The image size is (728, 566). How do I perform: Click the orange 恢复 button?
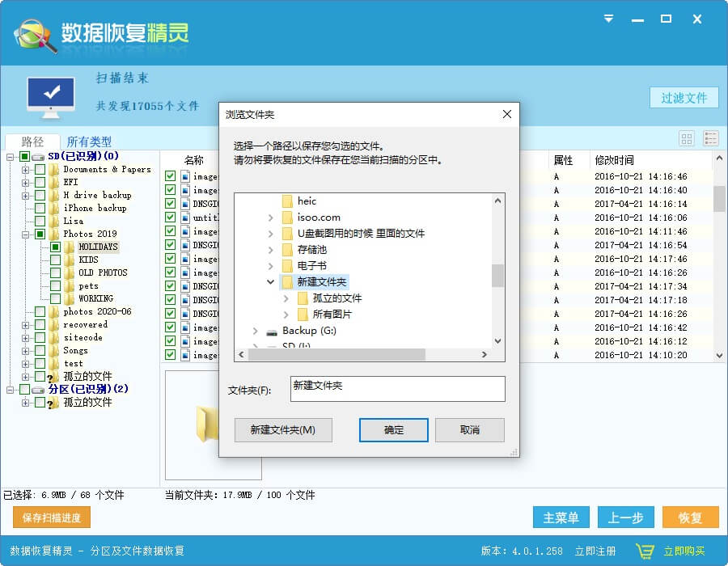[x=690, y=517]
